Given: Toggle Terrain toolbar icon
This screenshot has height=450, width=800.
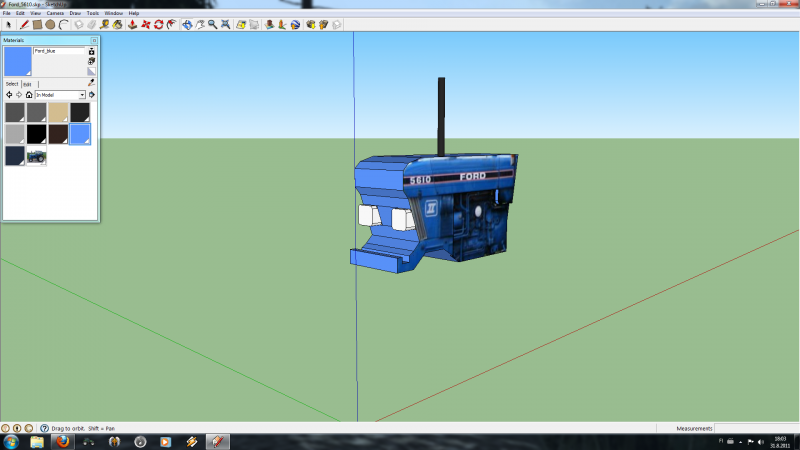Looking at the screenshot, I should (254, 24).
